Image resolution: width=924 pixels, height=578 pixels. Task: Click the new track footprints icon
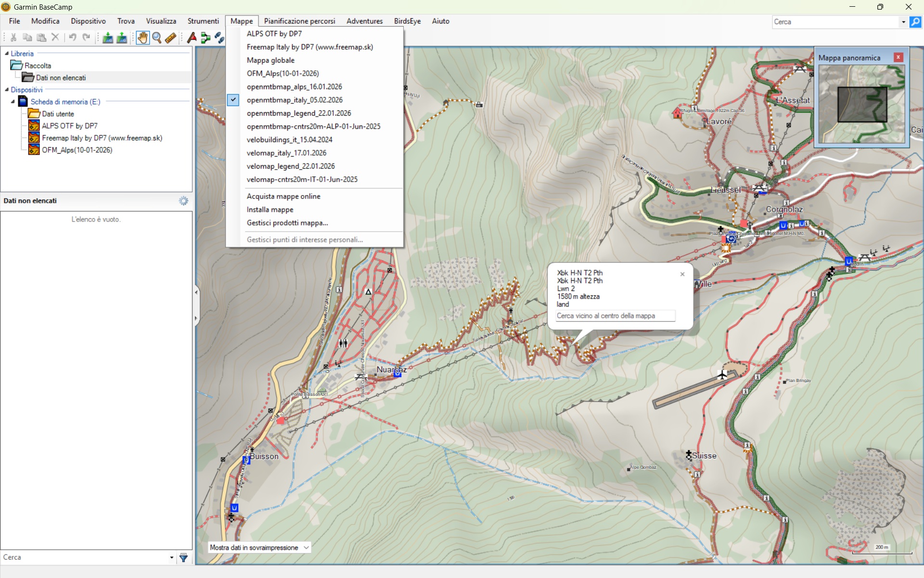219,38
